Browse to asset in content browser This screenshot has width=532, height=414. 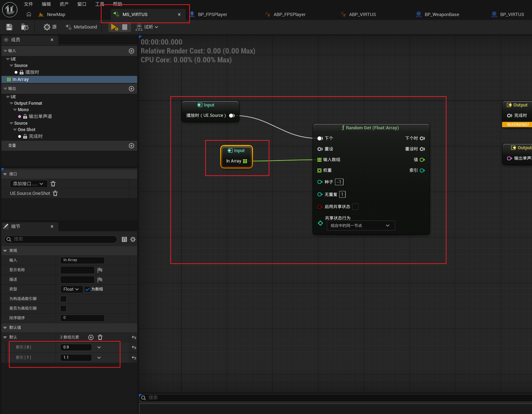25,27
